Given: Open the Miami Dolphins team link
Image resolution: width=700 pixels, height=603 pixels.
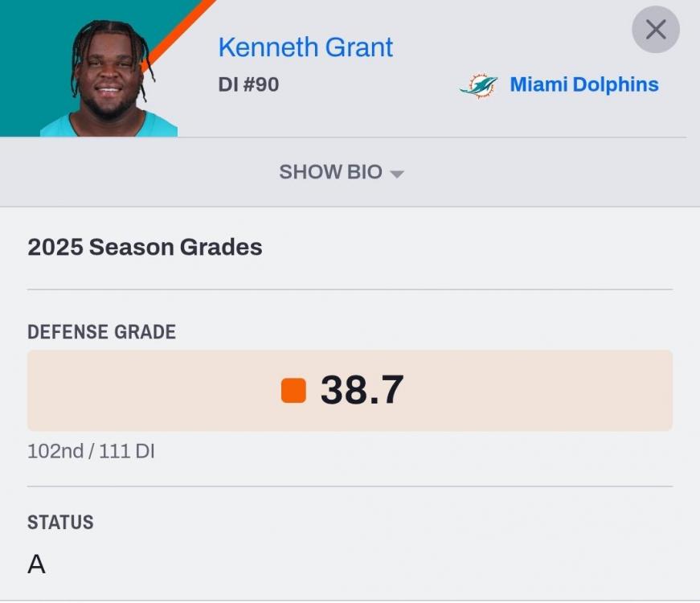Looking at the screenshot, I should [583, 84].
